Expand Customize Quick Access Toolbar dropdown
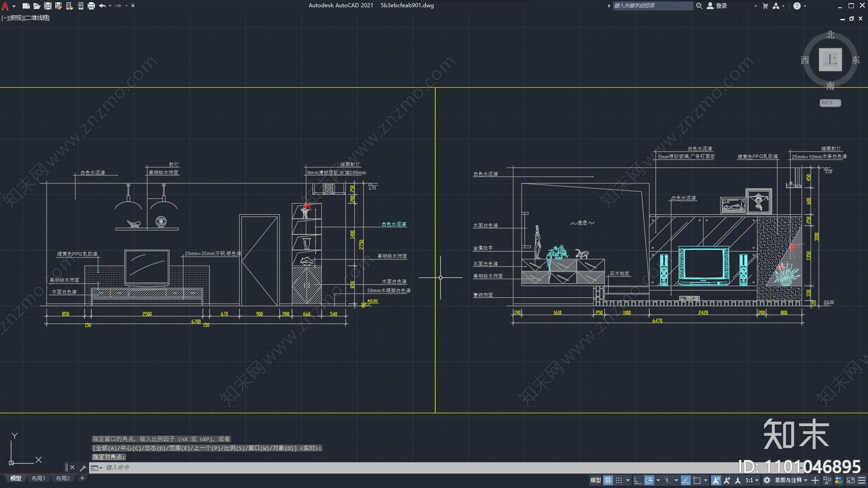Image resolution: width=868 pixels, height=488 pixels. pyautogui.click(x=133, y=6)
